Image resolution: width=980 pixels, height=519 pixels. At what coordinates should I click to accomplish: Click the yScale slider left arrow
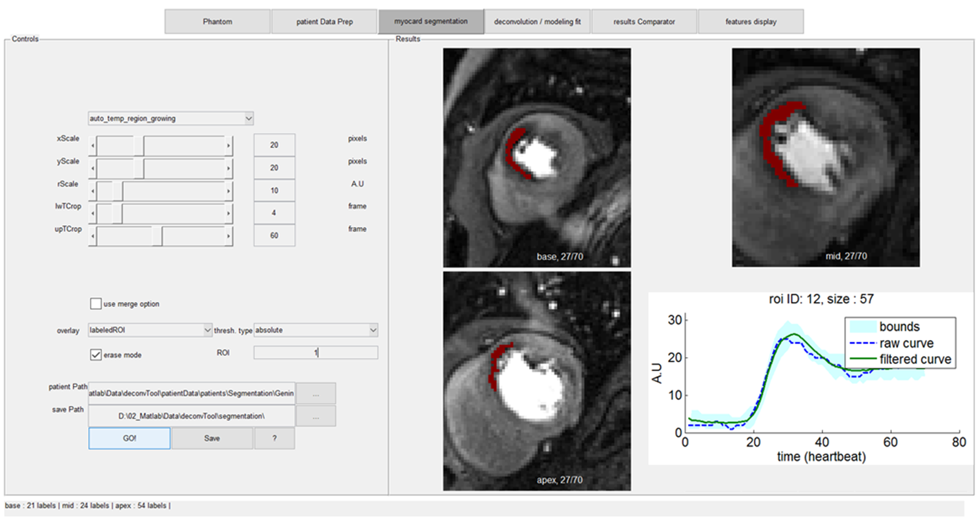(x=93, y=169)
